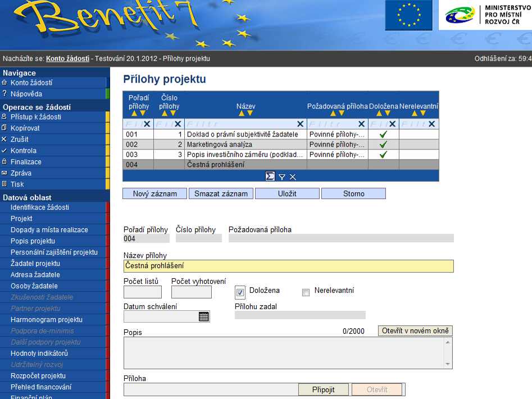Clear the Doložena filter
532x399 pixels.
click(x=393, y=124)
